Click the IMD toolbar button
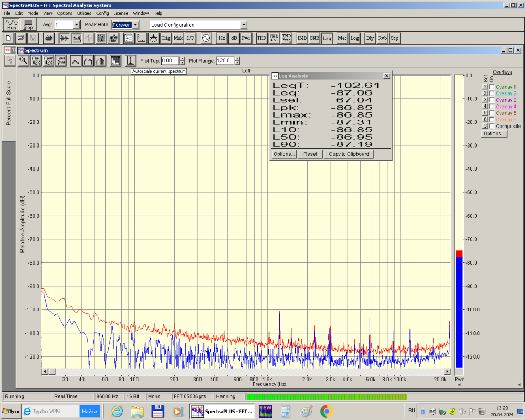Viewport: 525px width, 420px height. [x=302, y=38]
